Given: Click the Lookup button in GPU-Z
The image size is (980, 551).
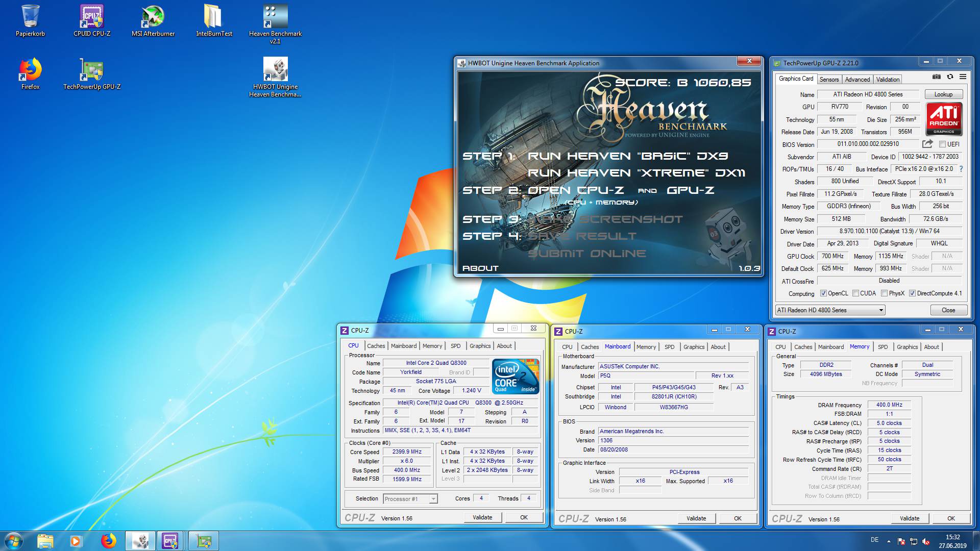Looking at the screenshot, I should point(943,94).
